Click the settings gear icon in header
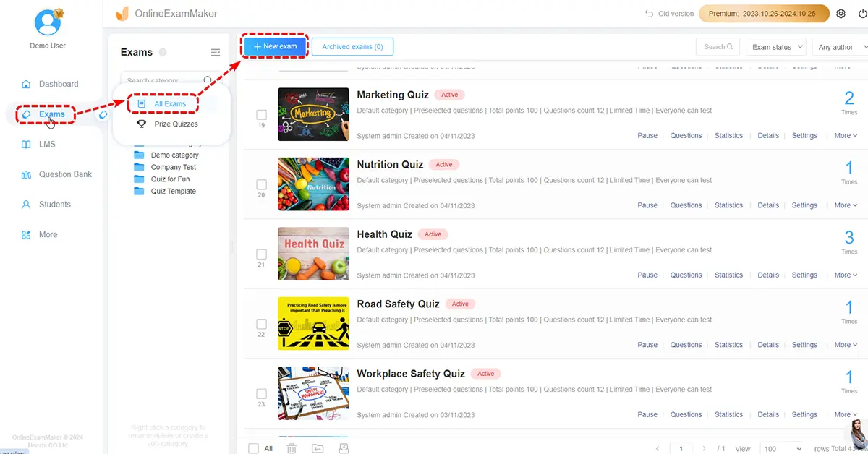The image size is (868, 454). (841, 14)
